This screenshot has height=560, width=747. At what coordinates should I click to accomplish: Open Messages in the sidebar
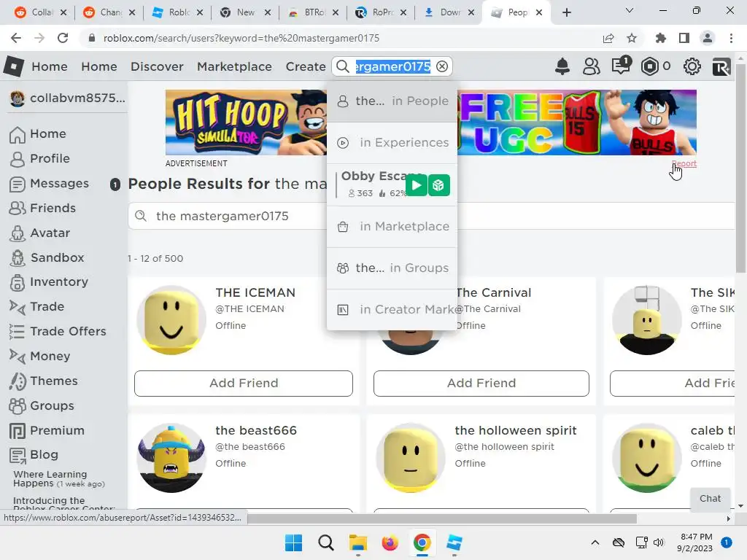point(50,183)
